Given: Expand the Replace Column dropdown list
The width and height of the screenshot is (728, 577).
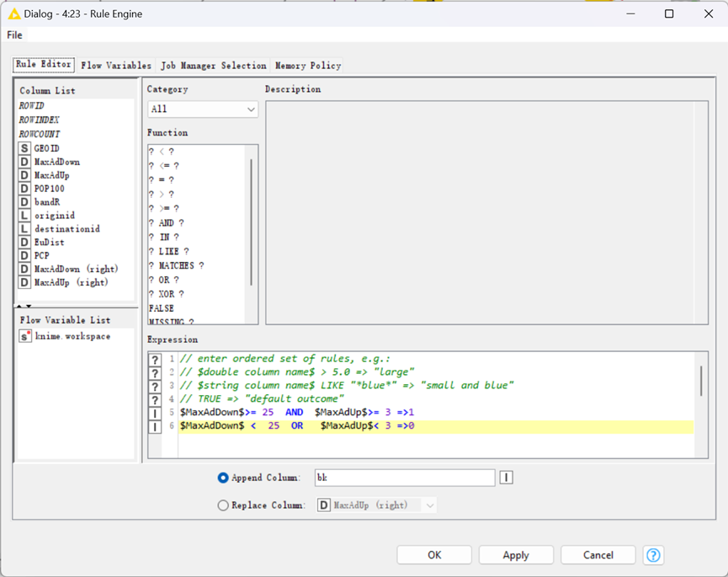Looking at the screenshot, I should pos(376,505).
